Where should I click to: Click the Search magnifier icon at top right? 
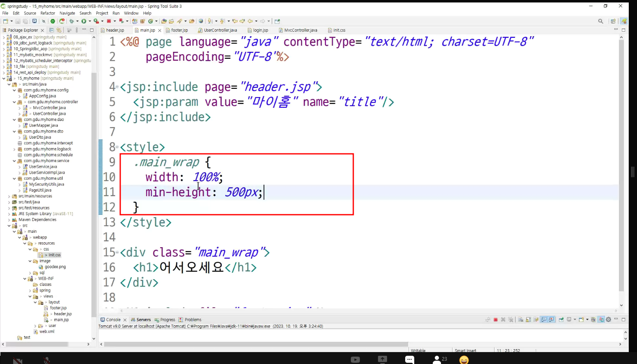coord(601,21)
